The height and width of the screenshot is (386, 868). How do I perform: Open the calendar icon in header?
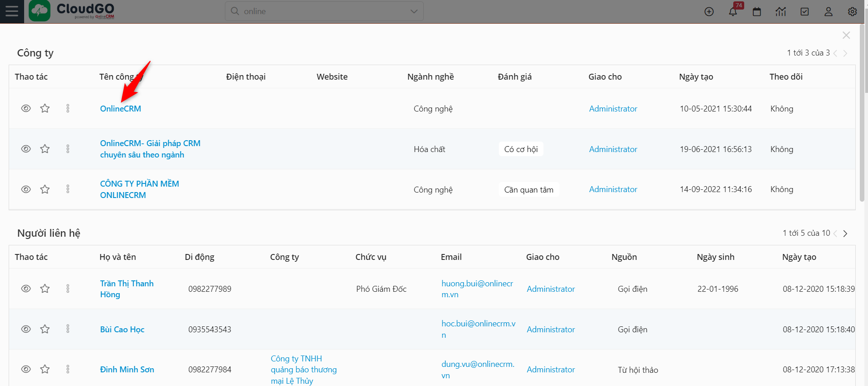click(757, 12)
